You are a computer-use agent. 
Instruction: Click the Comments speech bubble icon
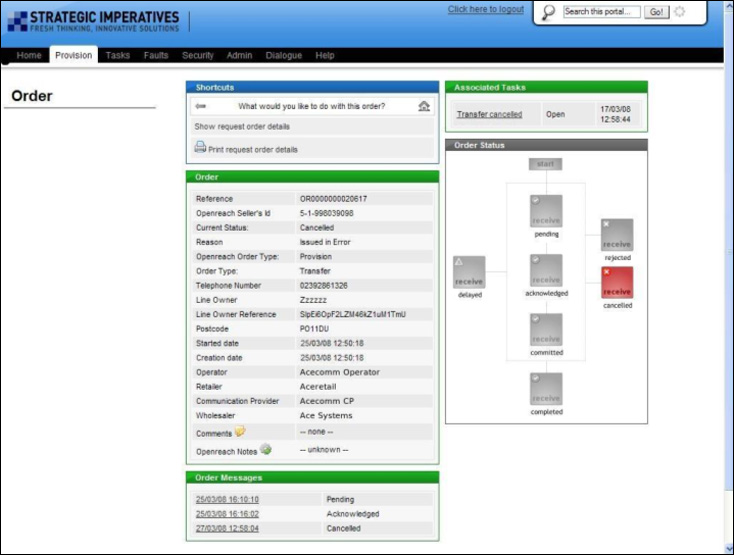click(x=240, y=432)
